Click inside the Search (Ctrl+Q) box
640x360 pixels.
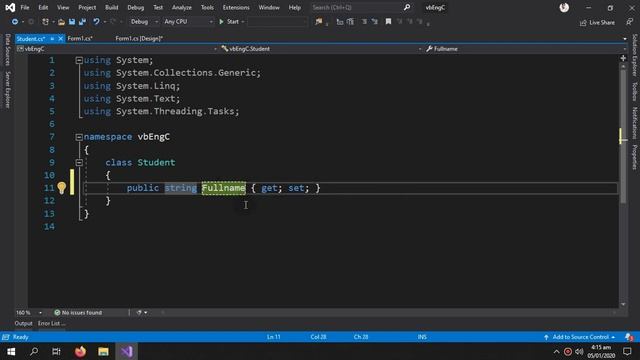pos(357,7)
